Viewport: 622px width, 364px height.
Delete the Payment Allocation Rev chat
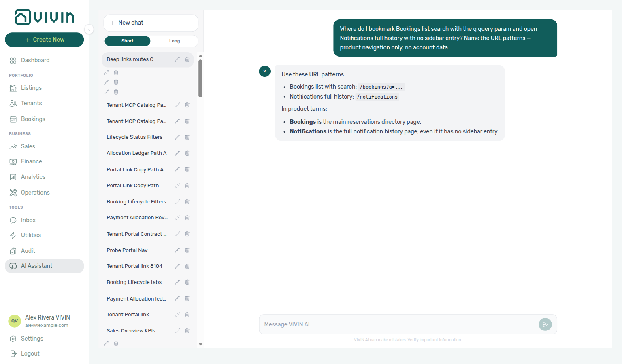(187, 218)
